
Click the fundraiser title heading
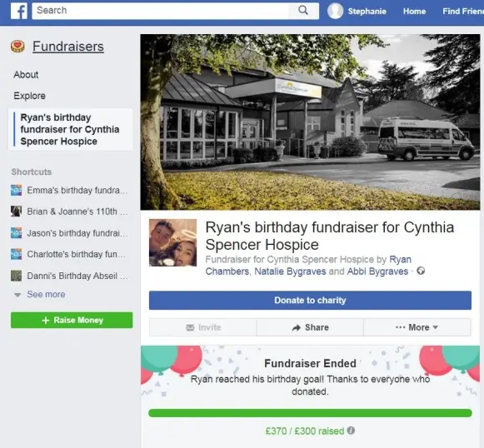pos(330,236)
